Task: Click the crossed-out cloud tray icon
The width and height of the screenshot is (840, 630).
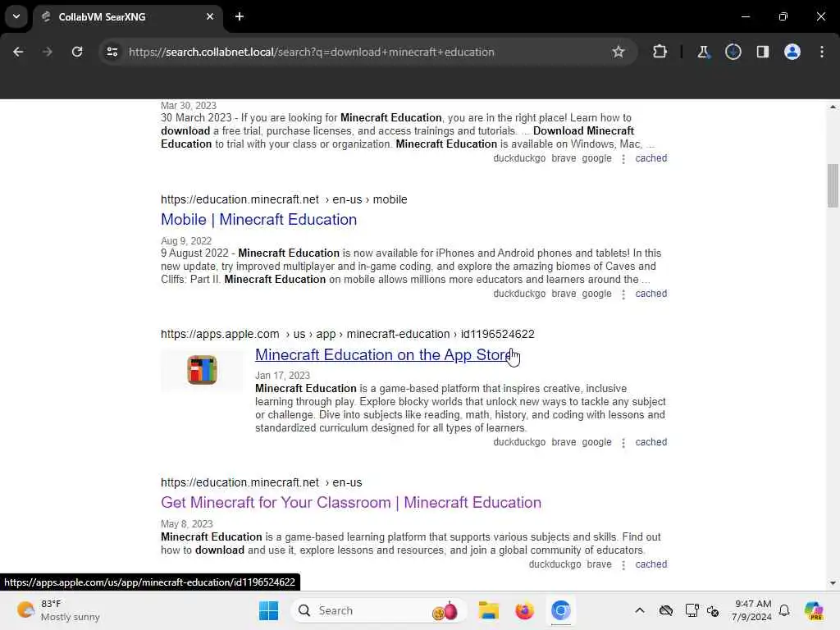Action: tap(666, 610)
